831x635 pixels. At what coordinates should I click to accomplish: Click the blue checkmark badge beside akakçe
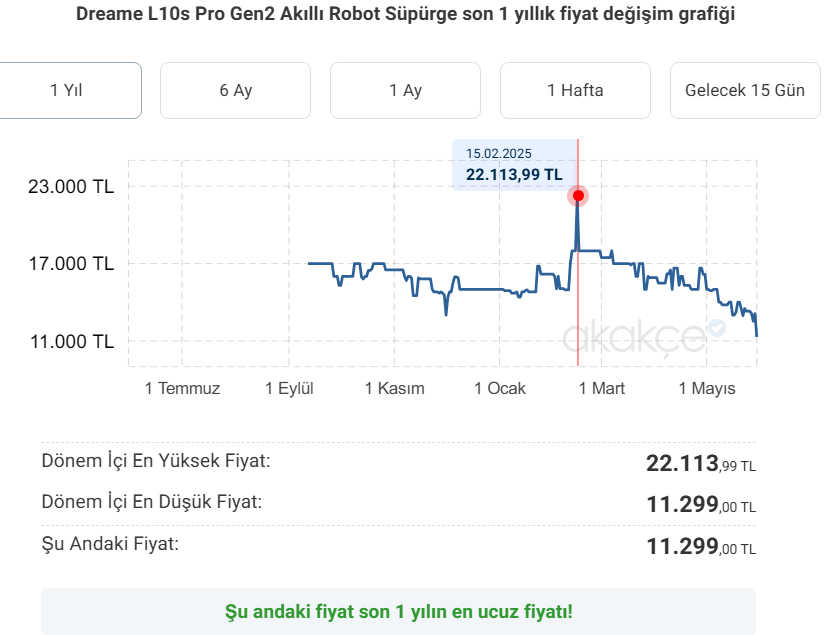click(717, 328)
